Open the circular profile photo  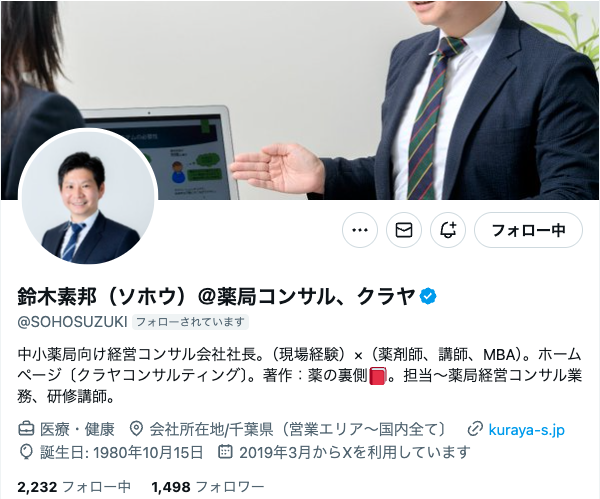click(88, 197)
